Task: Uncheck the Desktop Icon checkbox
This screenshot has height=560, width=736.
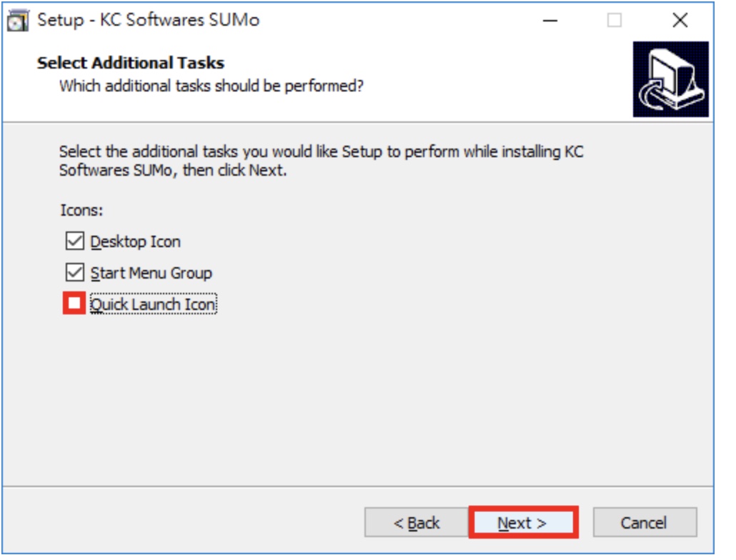Action: click(x=74, y=241)
